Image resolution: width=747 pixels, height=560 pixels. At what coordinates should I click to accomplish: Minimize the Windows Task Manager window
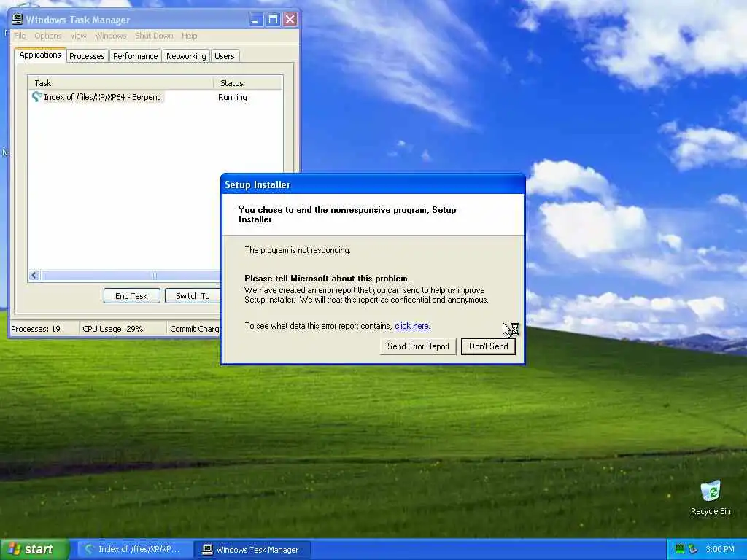tap(256, 20)
